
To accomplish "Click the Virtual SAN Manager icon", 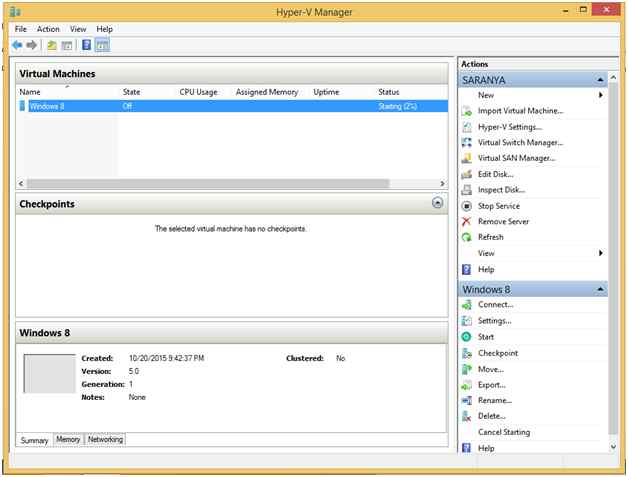I will (467, 158).
